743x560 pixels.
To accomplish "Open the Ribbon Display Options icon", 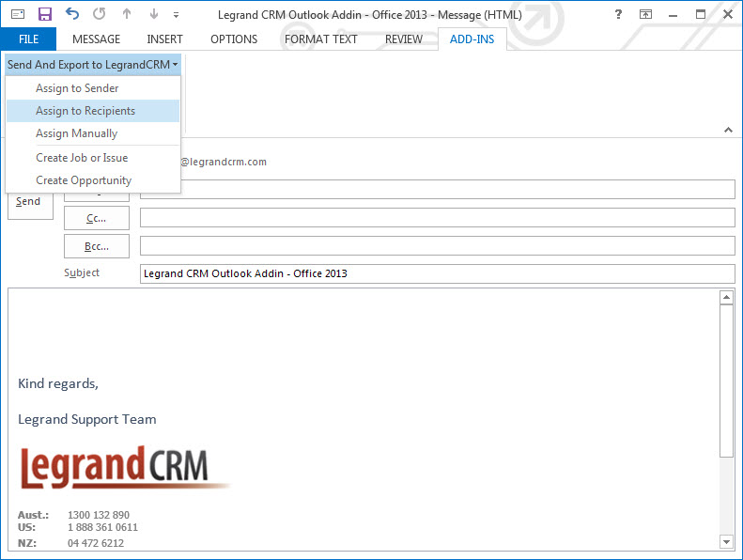I will pos(645,14).
